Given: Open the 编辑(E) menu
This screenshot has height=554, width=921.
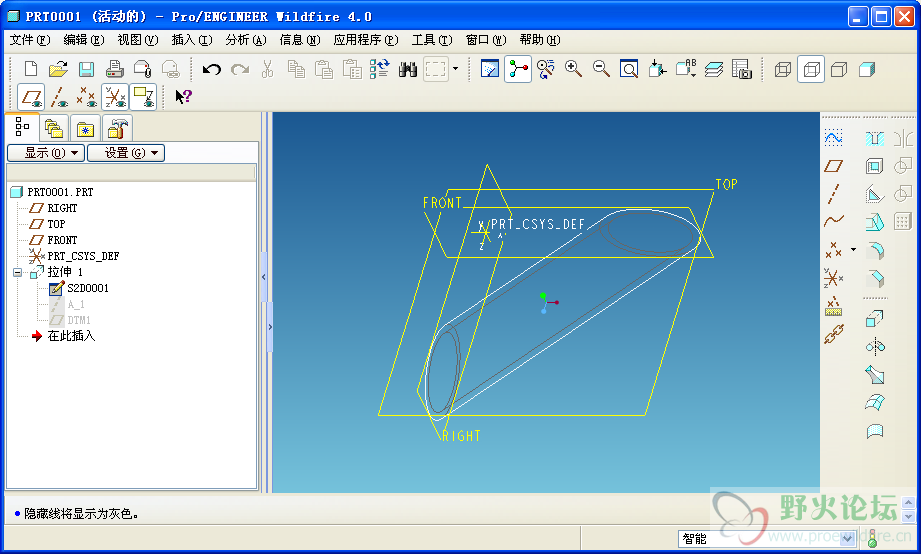Looking at the screenshot, I should 84,40.
